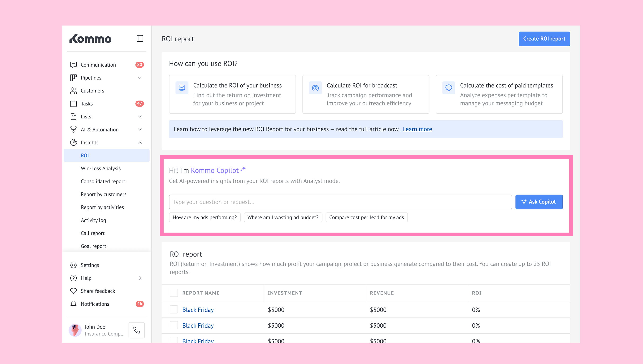Click 'Calculate ROI for broadcast' card
Viewport: 643px width, 364px height.
point(366,94)
